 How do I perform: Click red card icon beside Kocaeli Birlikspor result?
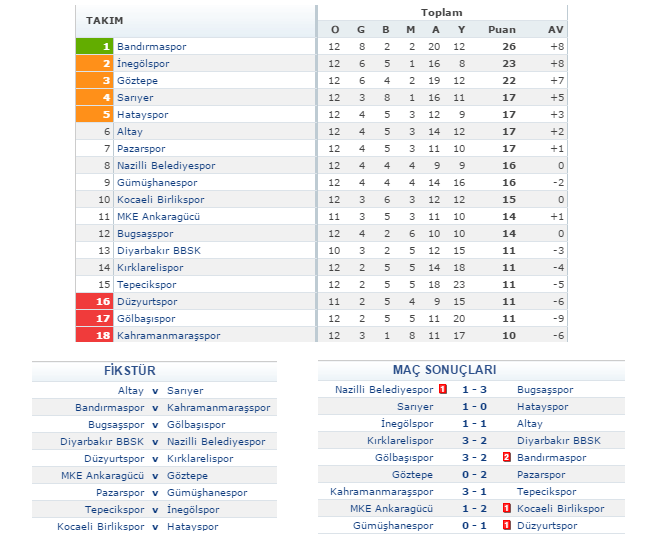pyautogui.click(x=507, y=508)
